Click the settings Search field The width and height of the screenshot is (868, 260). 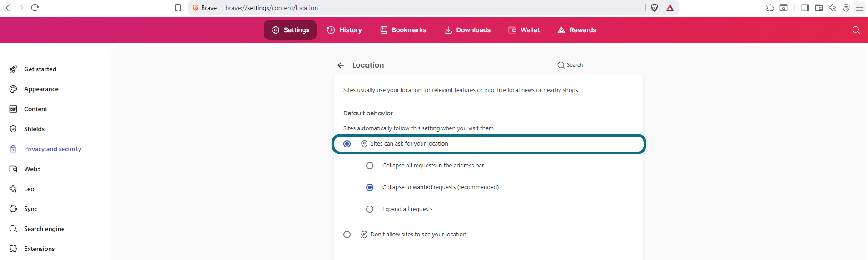(603, 65)
